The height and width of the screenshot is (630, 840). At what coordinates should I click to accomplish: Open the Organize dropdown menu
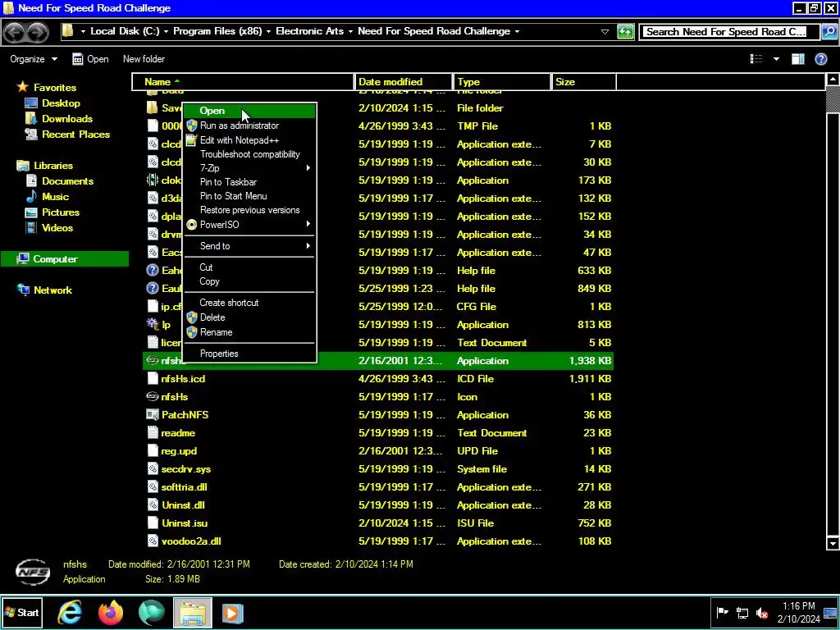pyautogui.click(x=34, y=59)
